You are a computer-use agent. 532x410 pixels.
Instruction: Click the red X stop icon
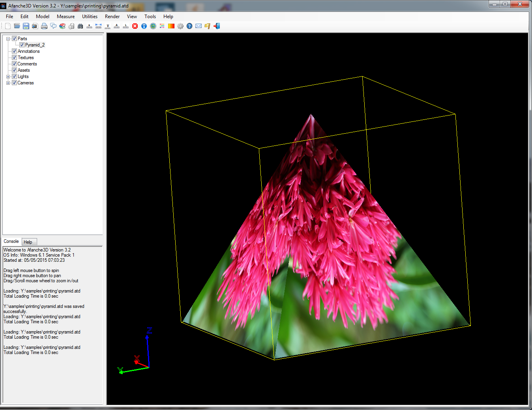[x=135, y=26]
